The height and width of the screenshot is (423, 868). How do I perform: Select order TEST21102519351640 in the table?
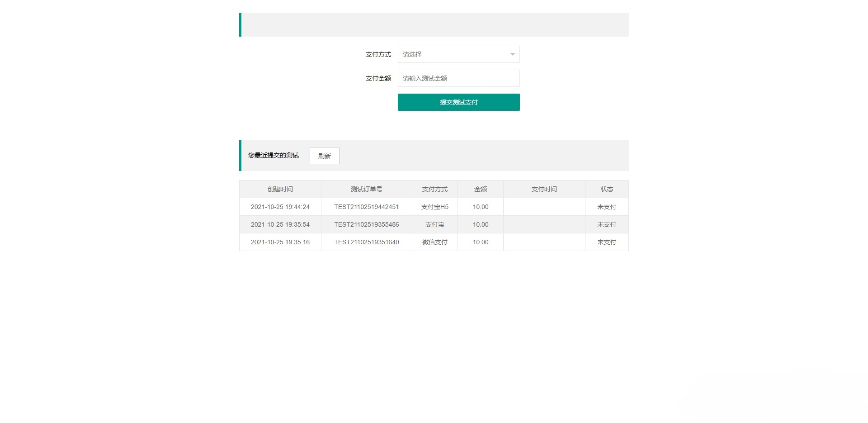pos(366,242)
